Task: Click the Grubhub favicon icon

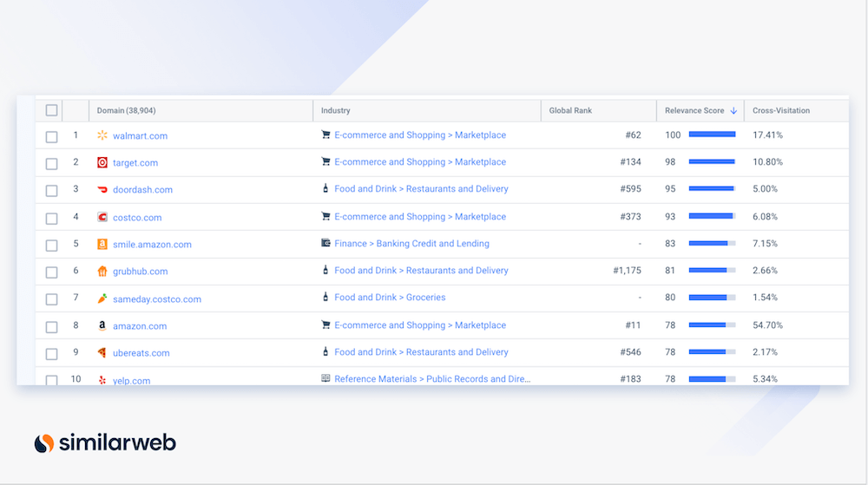Action: pyautogui.click(x=102, y=271)
